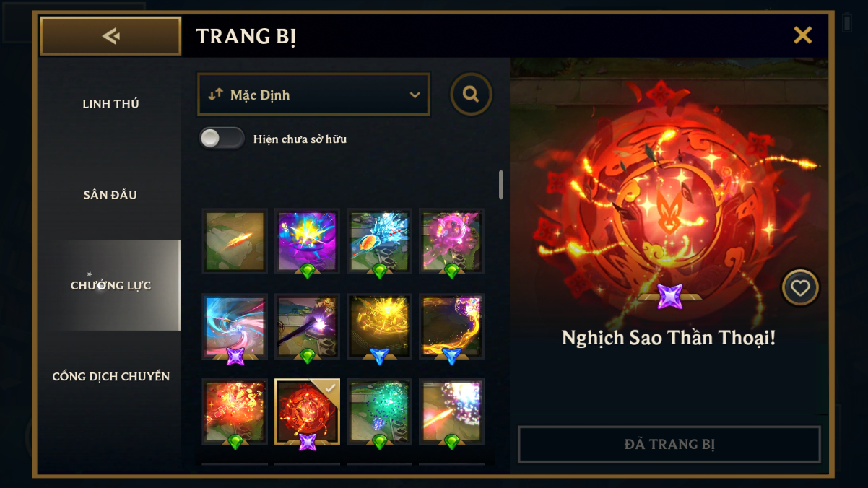The width and height of the screenshot is (868, 488).
Task: Select the blue swirl boom with purple star
Action: 235,326
